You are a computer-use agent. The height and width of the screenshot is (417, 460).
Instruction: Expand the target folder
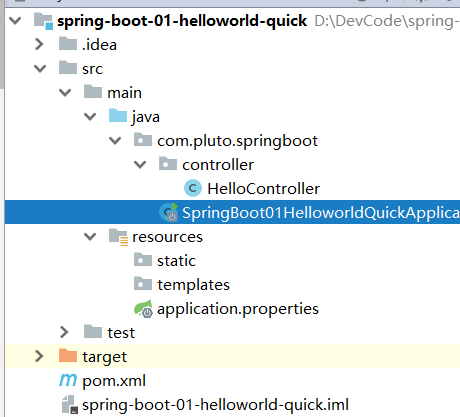tap(39, 356)
